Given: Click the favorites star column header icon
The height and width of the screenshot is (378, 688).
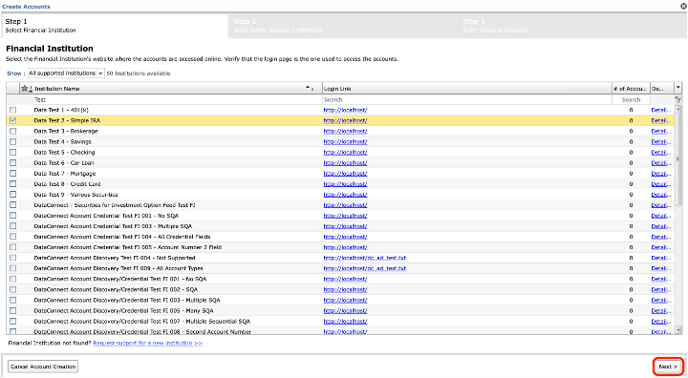Looking at the screenshot, I should [25, 88].
